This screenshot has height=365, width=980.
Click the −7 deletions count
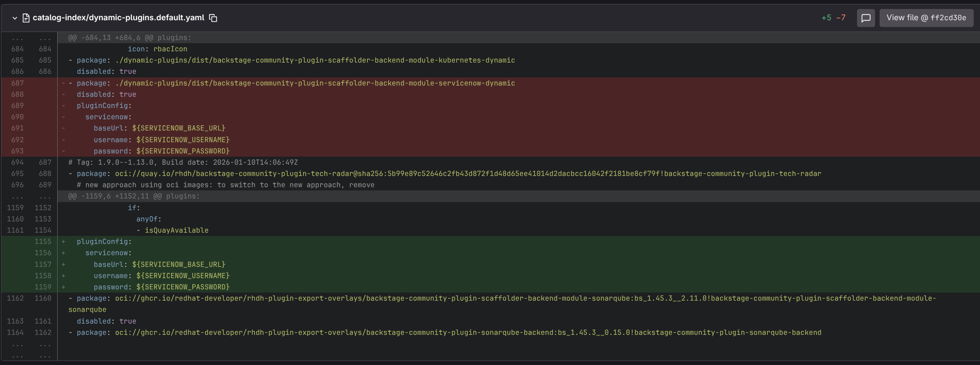tap(841, 18)
